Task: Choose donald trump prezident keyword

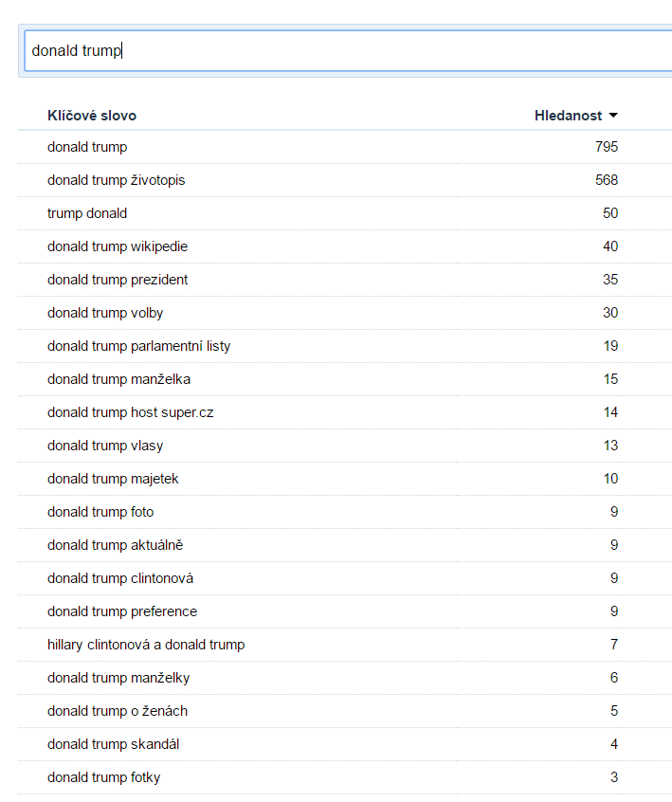Action: click(x=118, y=280)
